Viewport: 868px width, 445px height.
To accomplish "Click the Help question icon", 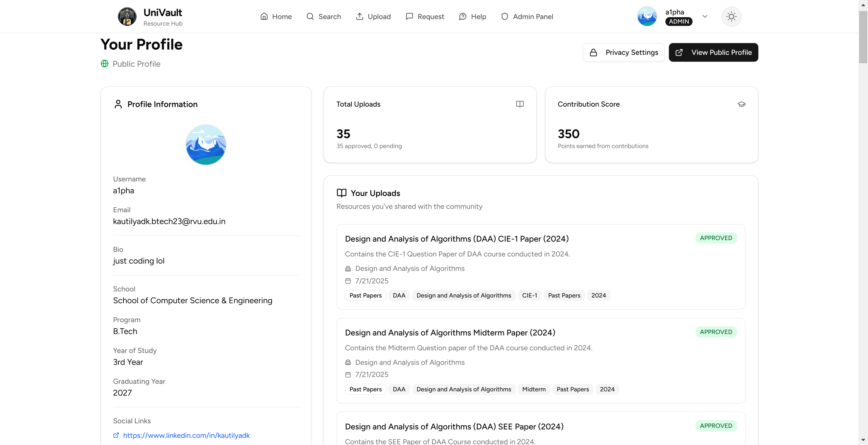I will [x=462, y=16].
